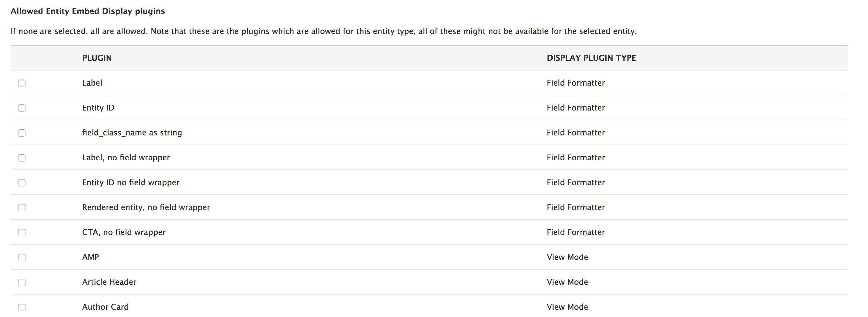Enable the Label plugin checkbox
The height and width of the screenshot is (317, 868).
tap(22, 83)
